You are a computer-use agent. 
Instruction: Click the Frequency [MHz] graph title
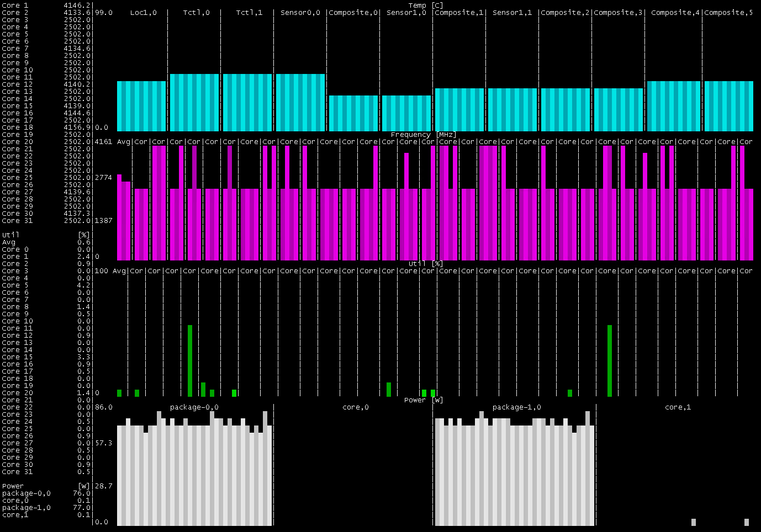coord(424,135)
